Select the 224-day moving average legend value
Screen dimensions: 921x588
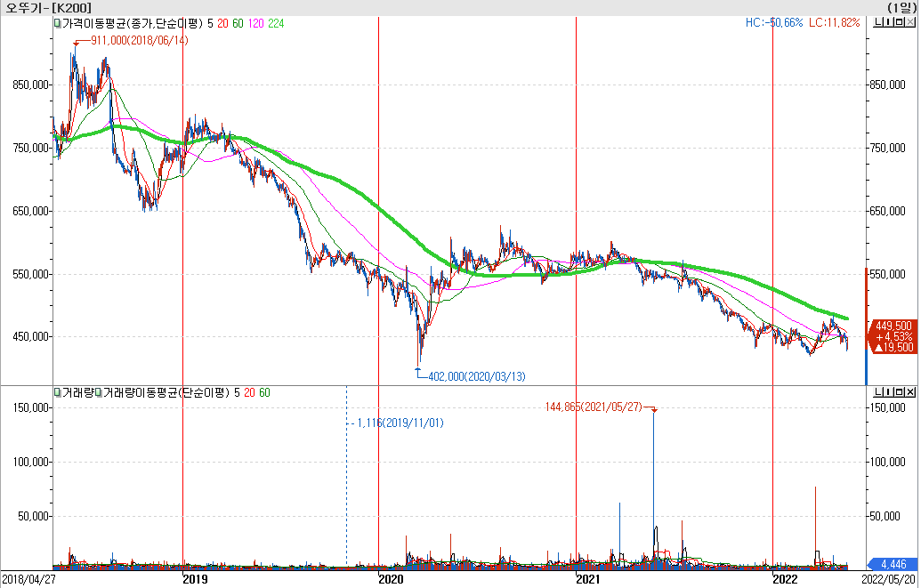pyautogui.click(x=276, y=23)
